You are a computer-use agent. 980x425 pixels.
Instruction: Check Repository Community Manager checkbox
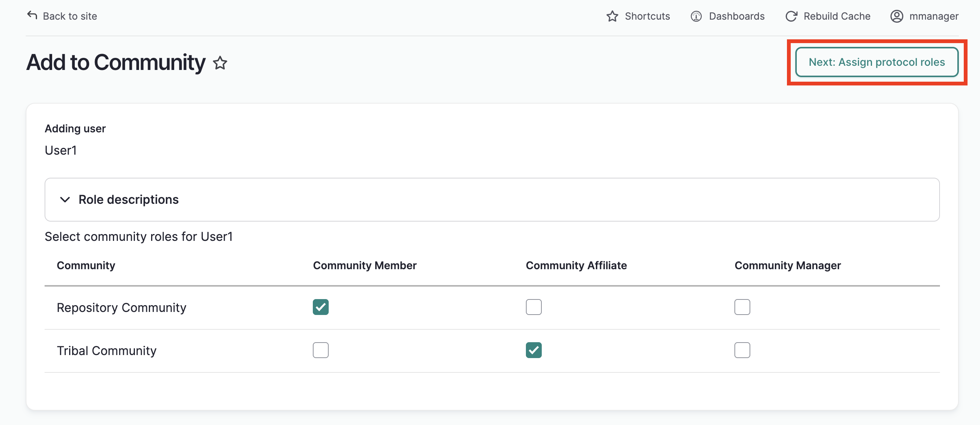click(742, 307)
